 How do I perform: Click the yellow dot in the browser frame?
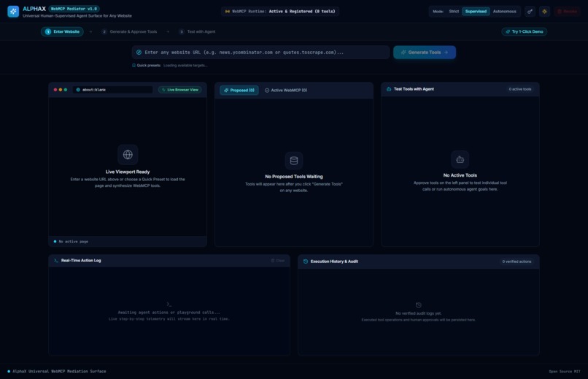(61, 90)
